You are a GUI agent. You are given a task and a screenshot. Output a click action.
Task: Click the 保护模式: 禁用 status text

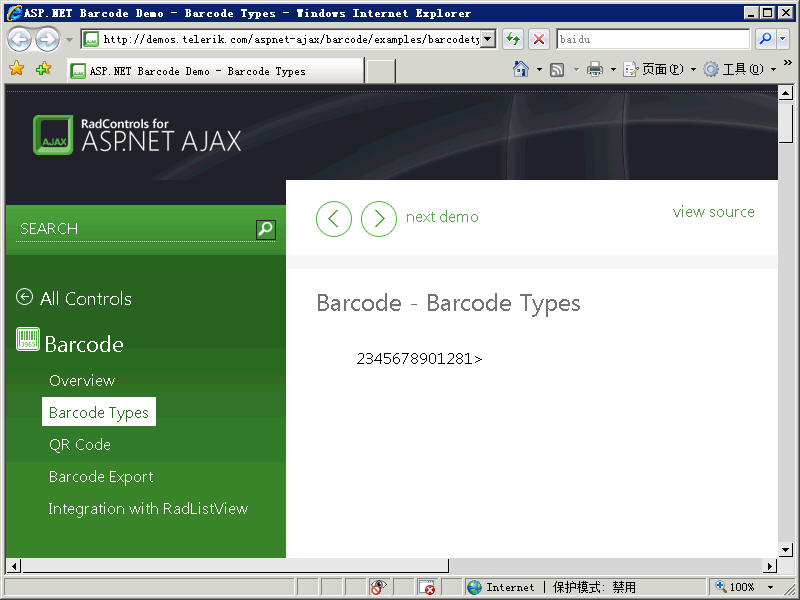tap(594, 587)
